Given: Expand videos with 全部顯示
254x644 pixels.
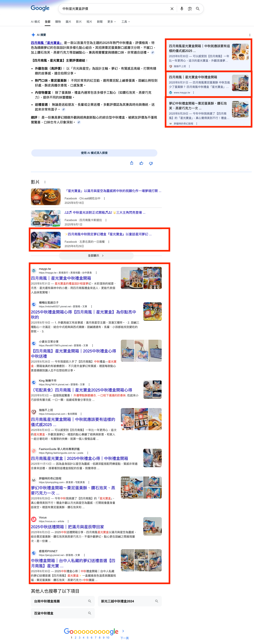Looking at the screenshot, I should (96, 255).
